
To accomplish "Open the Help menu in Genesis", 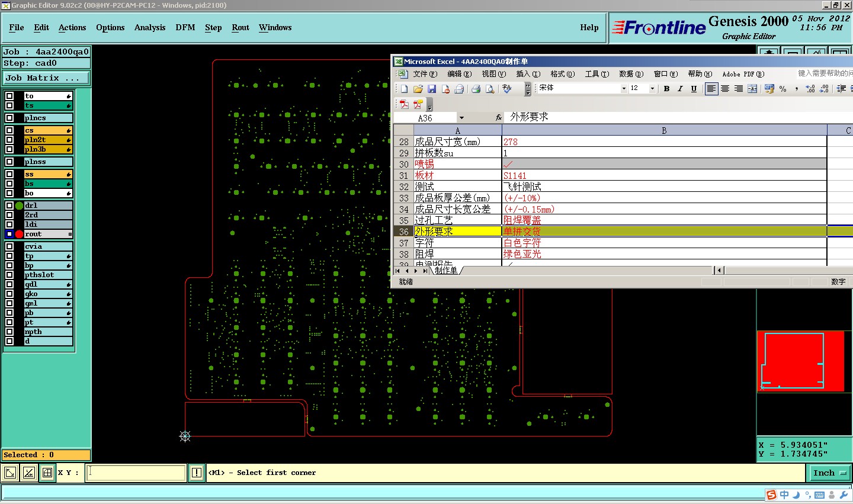I will [589, 27].
